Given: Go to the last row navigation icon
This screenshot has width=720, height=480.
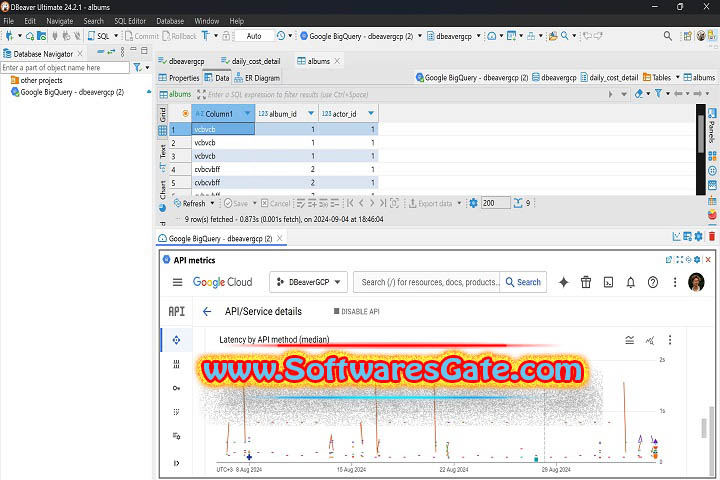Looking at the screenshot, I should tap(382, 203).
